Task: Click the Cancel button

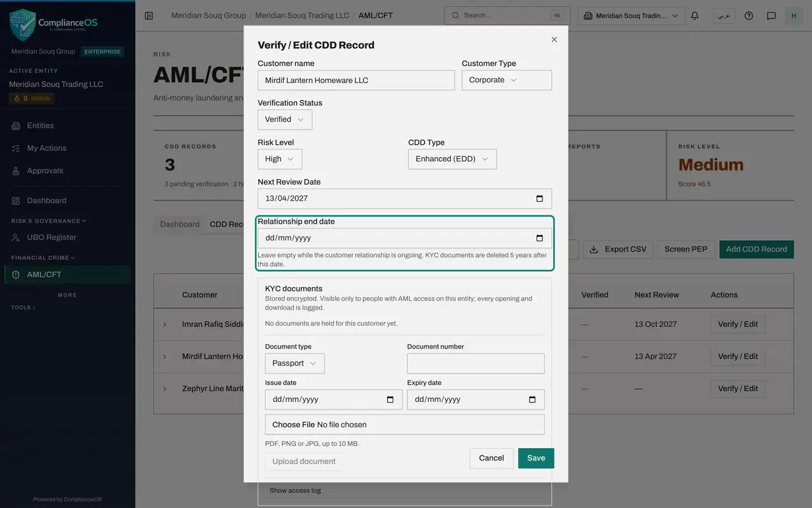Action: tap(492, 458)
